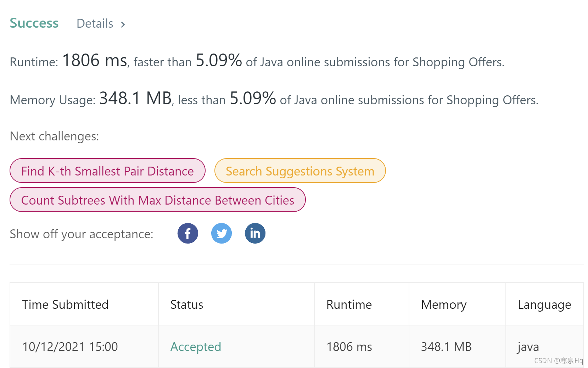This screenshot has height=368, width=588.
Task: Select Count Subtrees With Max Distance Between Cities
Action: 158,200
